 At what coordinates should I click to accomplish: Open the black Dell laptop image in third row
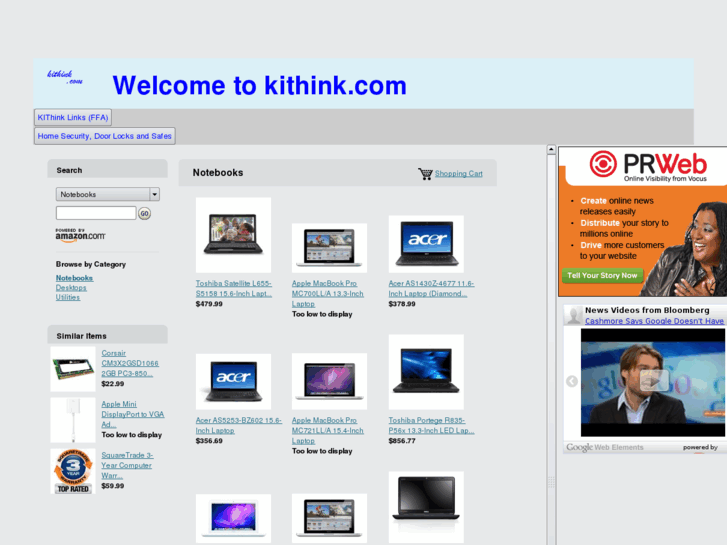[426, 507]
